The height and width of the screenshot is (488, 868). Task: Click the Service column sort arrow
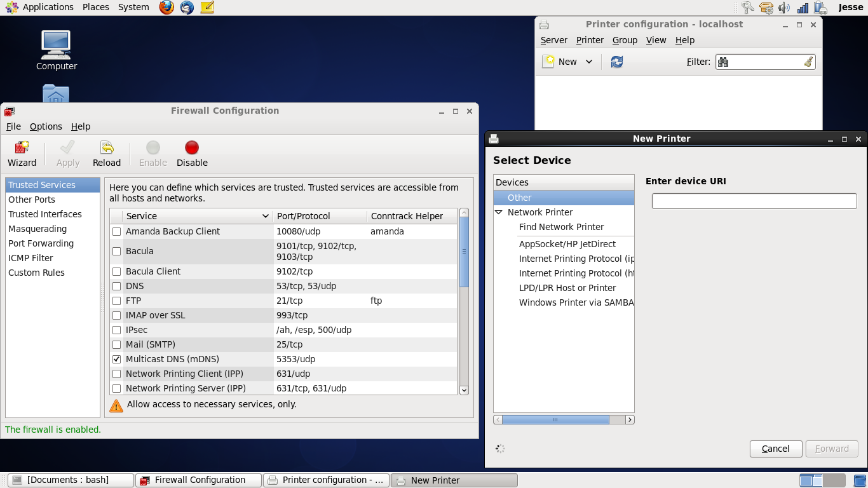tap(266, 216)
